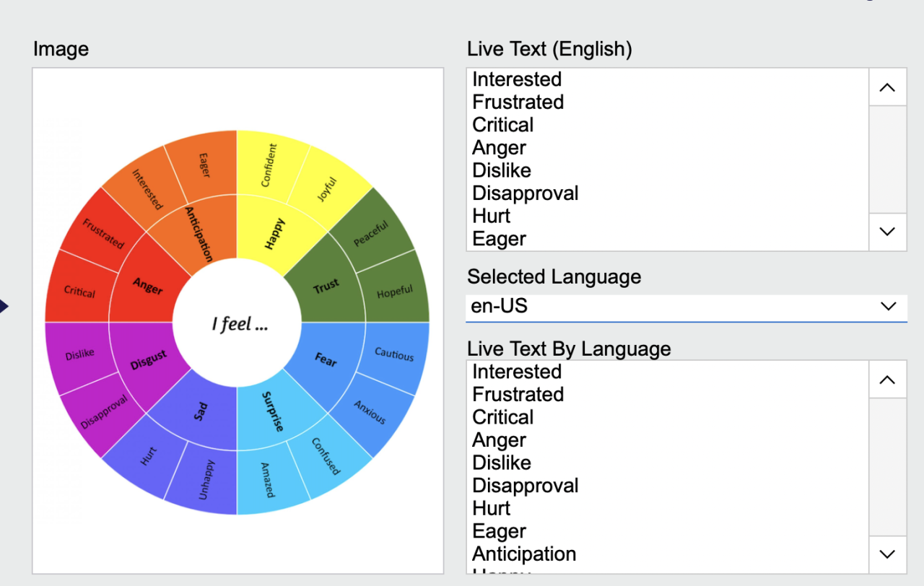Select en-US in the language combo box
Screen dimensions: 924x586
pyautogui.click(x=686, y=306)
